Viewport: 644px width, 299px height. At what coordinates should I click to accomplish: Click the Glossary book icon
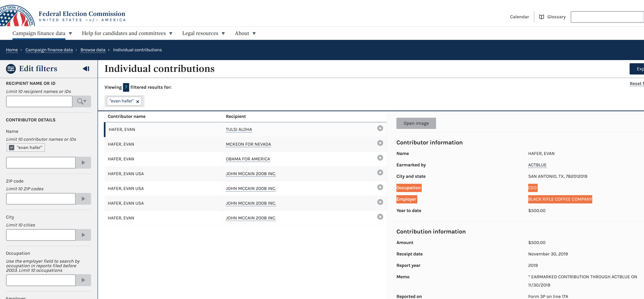tap(541, 17)
